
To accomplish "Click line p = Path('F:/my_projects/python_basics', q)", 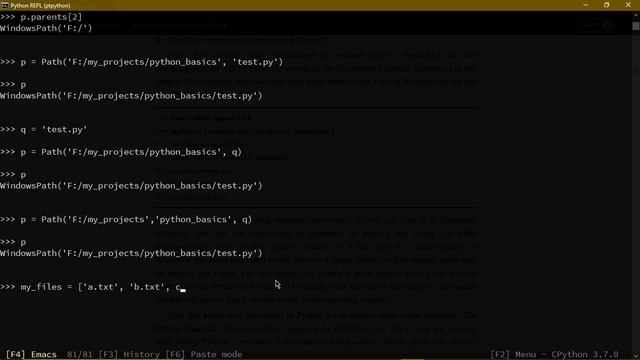I will point(121,152).
